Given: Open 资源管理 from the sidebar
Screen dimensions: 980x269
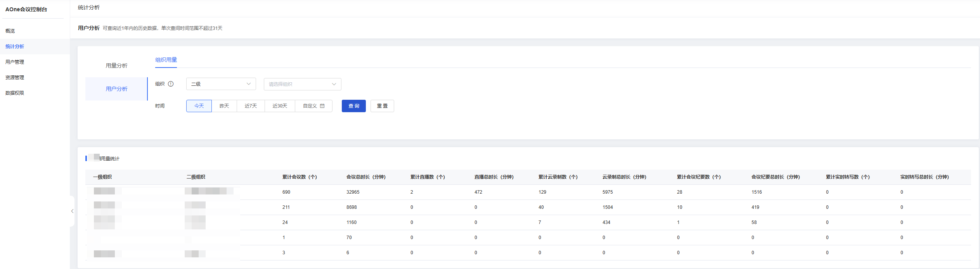Looking at the screenshot, I should pos(15,78).
